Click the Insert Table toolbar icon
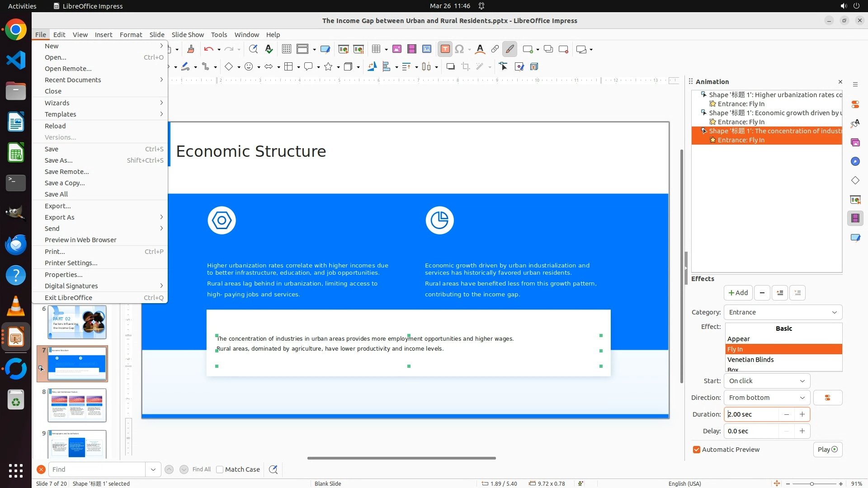This screenshot has width=868, height=488. click(376, 49)
